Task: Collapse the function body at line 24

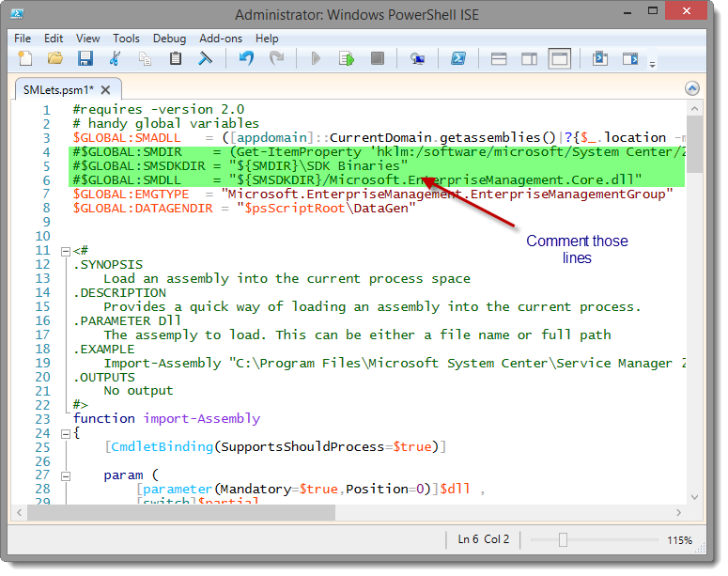Action: coord(66,434)
